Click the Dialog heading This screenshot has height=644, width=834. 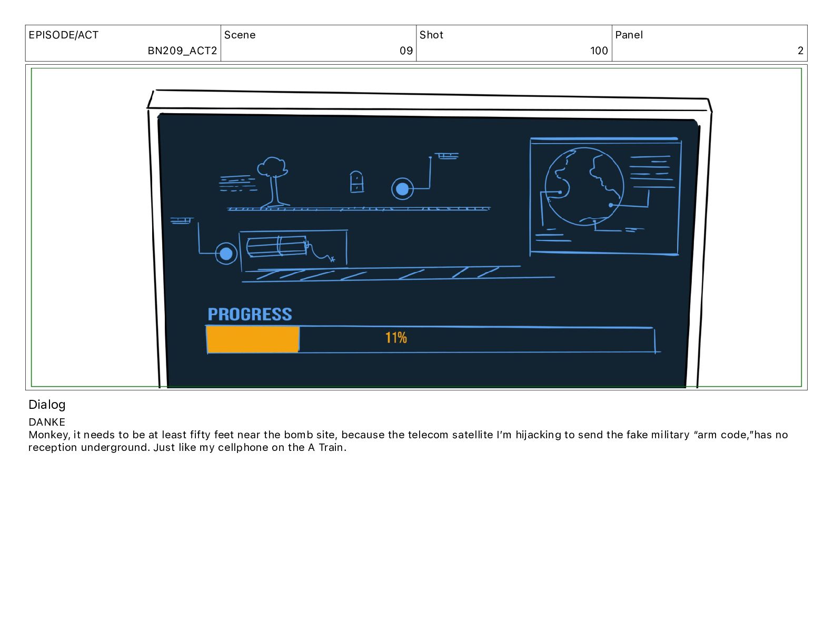(x=47, y=405)
